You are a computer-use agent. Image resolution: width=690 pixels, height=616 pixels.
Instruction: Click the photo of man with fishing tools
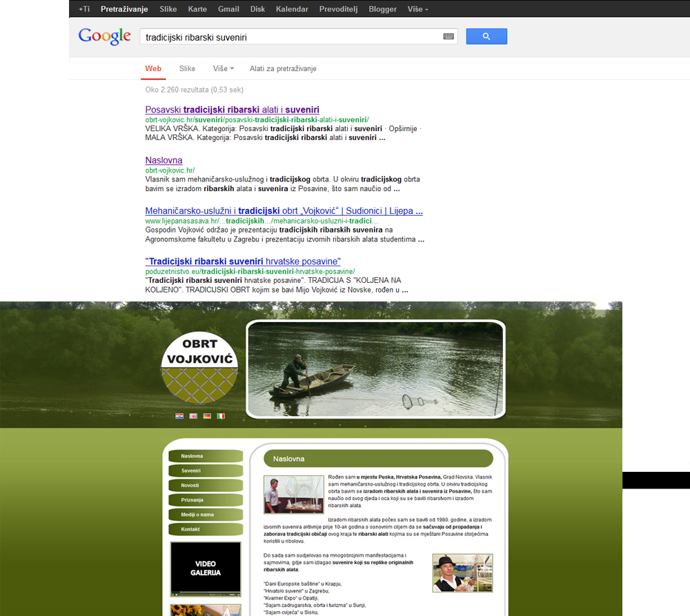click(x=293, y=495)
